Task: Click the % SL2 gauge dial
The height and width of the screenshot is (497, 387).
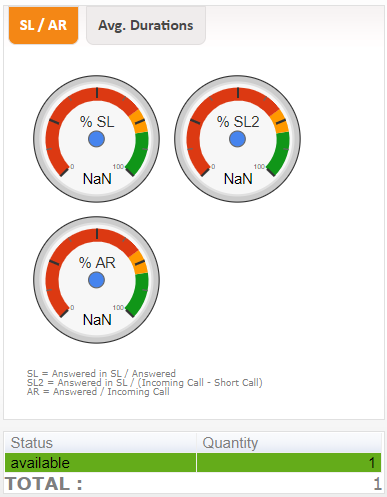Action: click(x=237, y=139)
